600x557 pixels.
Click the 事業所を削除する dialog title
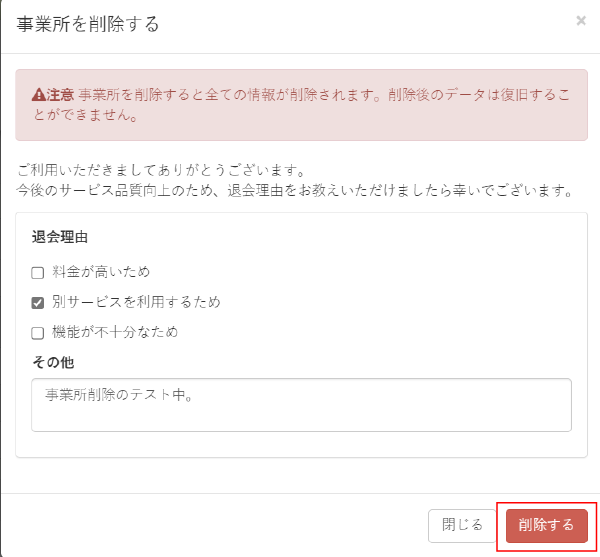88,24
